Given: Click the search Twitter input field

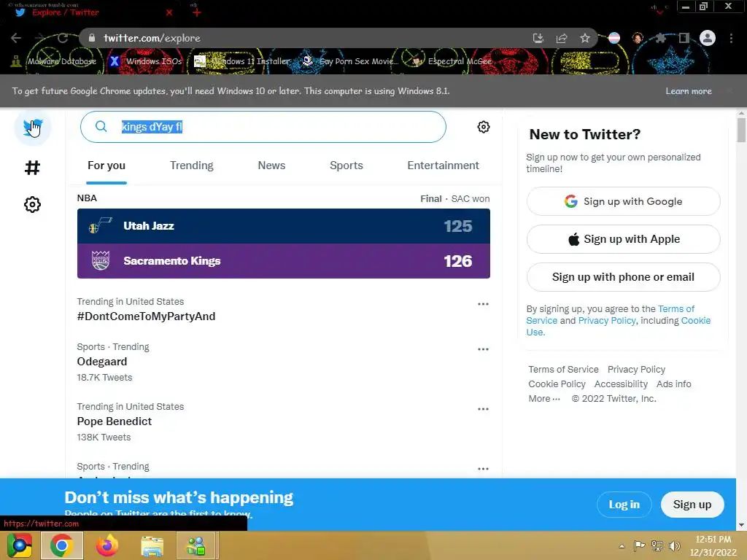Looking at the screenshot, I should (263, 127).
